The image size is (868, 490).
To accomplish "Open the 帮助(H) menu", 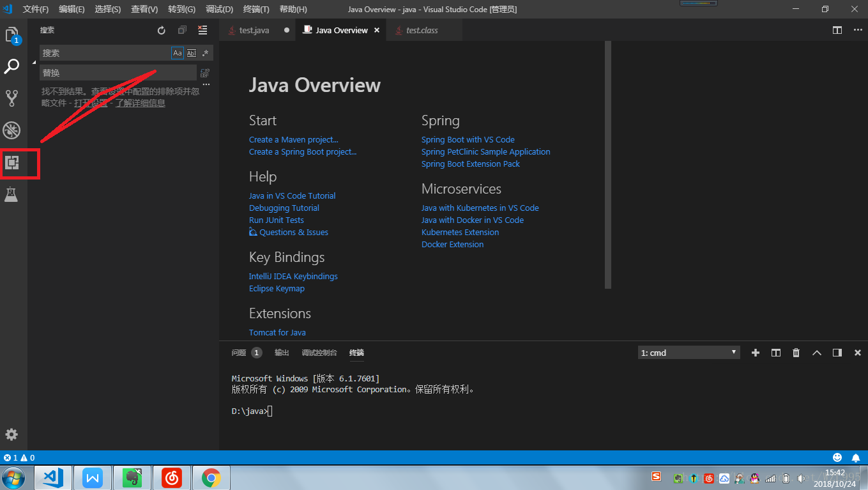I will pyautogui.click(x=293, y=10).
